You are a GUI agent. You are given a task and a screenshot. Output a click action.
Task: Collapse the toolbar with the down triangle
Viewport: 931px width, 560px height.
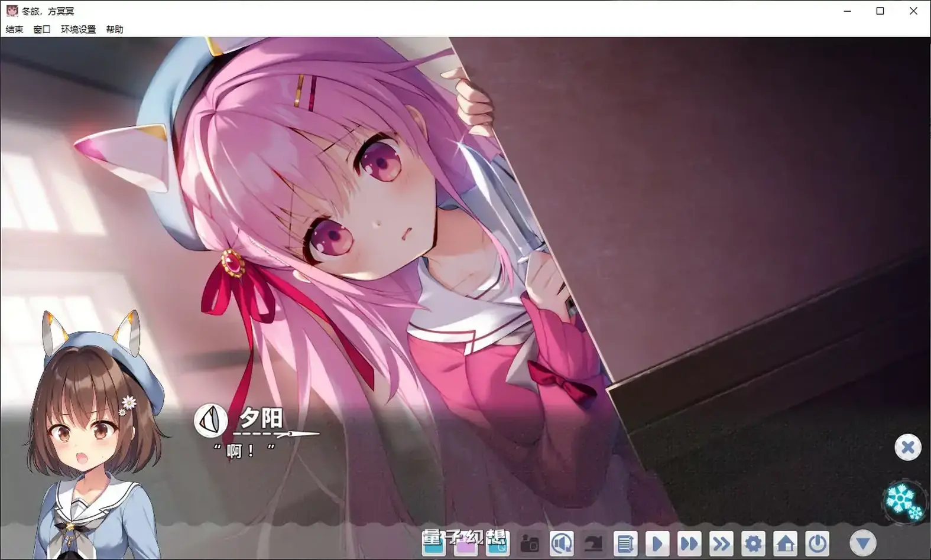pos(863,543)
